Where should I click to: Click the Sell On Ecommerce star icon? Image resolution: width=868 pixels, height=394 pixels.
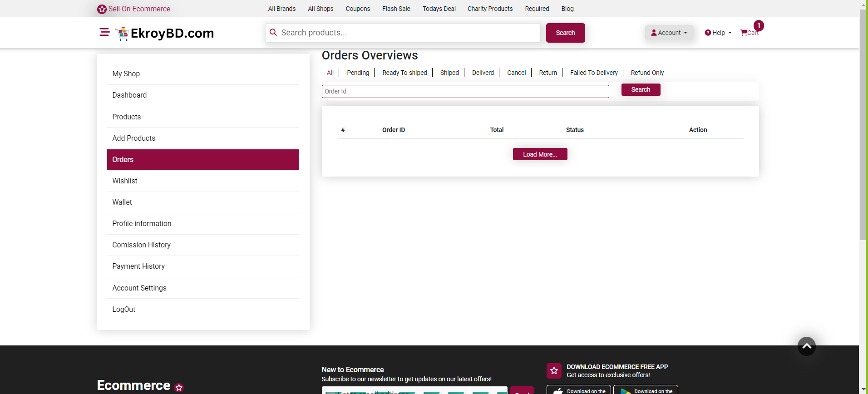point(102,9)
